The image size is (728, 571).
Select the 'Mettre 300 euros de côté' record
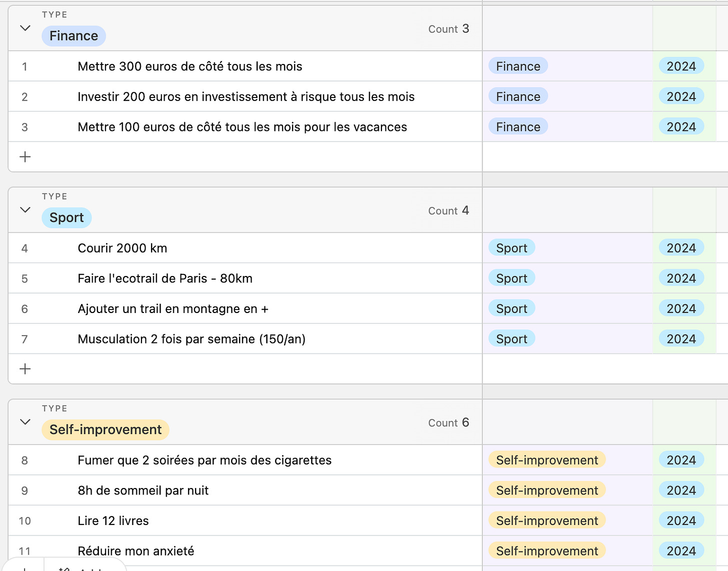tap(190, 66)
